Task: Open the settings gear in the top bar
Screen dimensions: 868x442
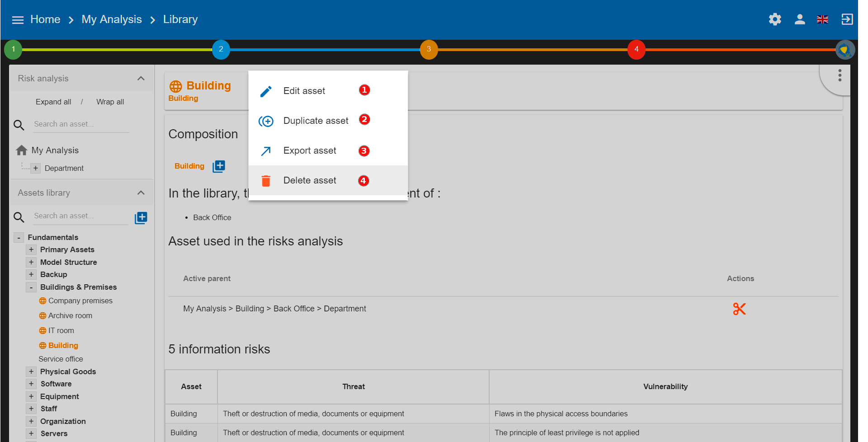Action: (x=774, y=19)
